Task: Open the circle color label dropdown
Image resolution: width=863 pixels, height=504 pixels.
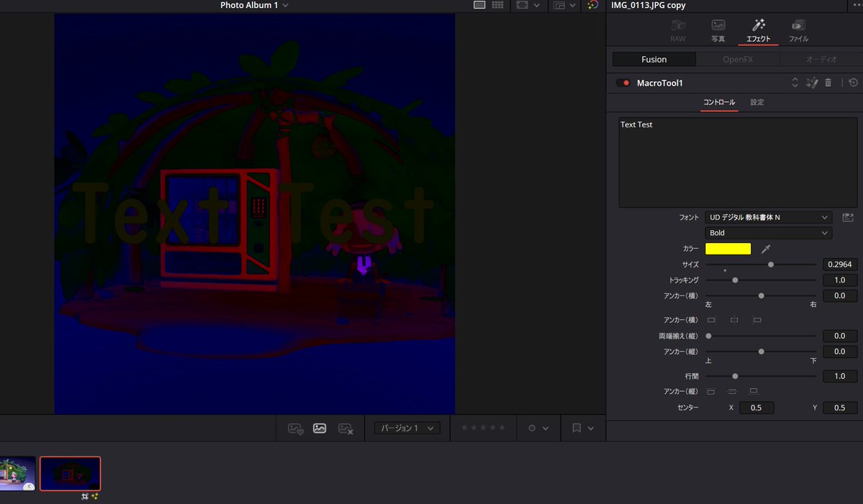Action: click(539, 428)
